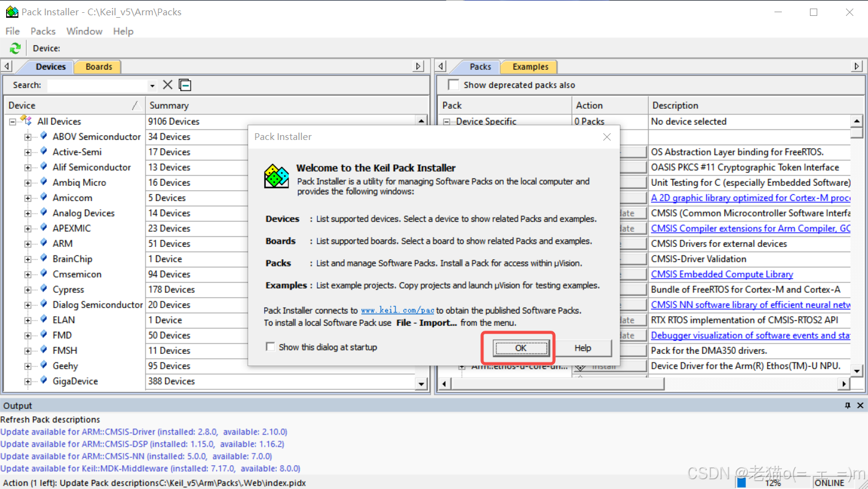Screen dimensions: 868x489
Task: Switch to the Boards tab
Action: click(x=98, y=67)
